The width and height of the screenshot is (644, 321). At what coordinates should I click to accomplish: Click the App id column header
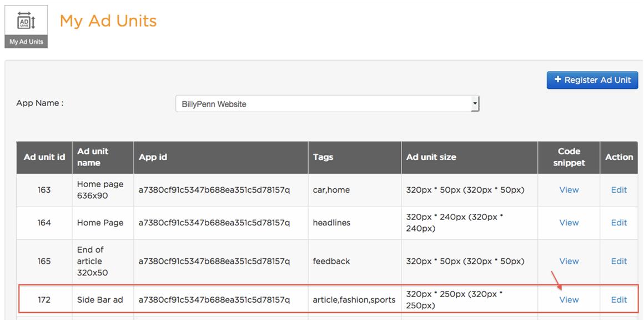pos(221,157)
